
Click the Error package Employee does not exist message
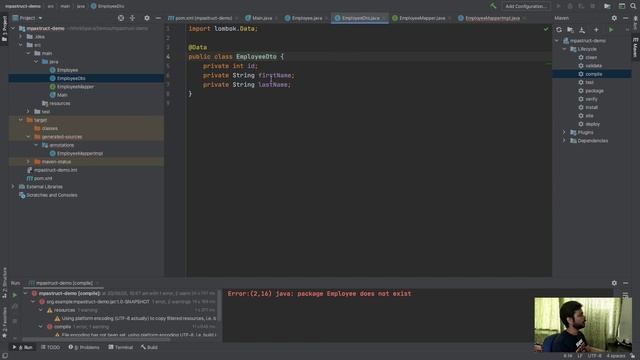coord(319,294)
